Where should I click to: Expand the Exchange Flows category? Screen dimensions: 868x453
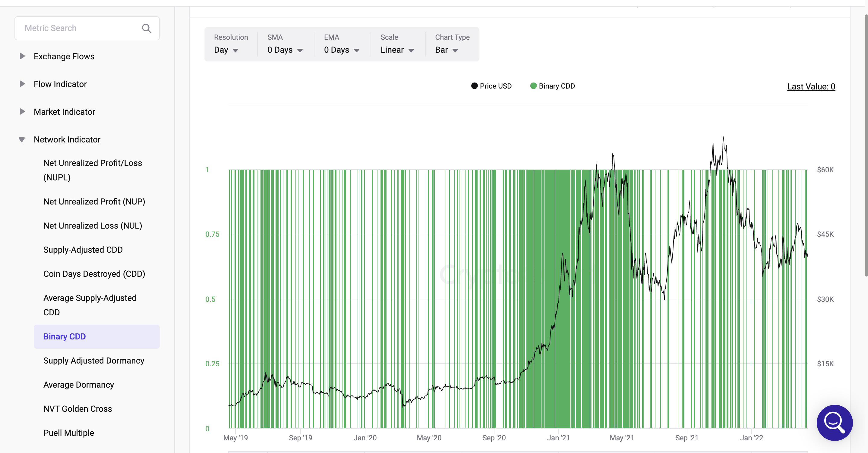coord(22,56)
